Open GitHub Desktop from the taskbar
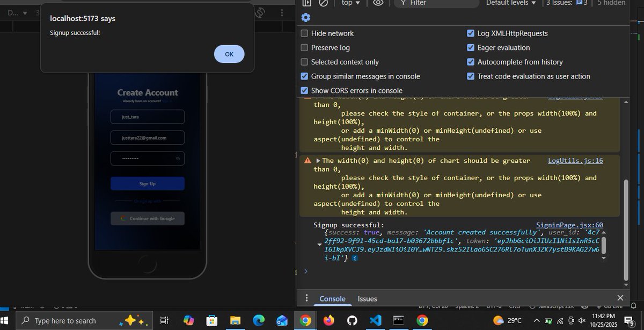This screenshot has width=644, height=330. pyautogui.click(x=352, y=320)
